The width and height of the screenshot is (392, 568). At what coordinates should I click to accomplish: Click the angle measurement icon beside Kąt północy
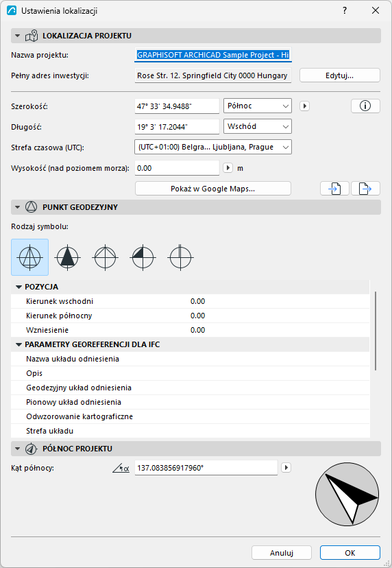tap(121, 469)
